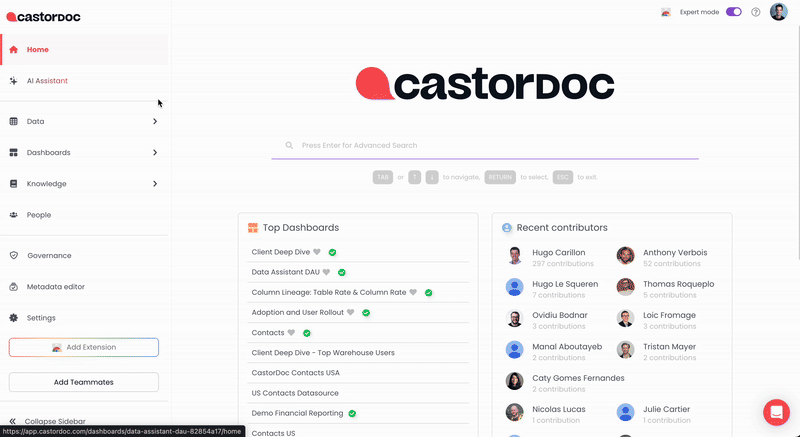Open Loic Fromage contributor profile
The image size is (800, 437).
click(669, 315)
